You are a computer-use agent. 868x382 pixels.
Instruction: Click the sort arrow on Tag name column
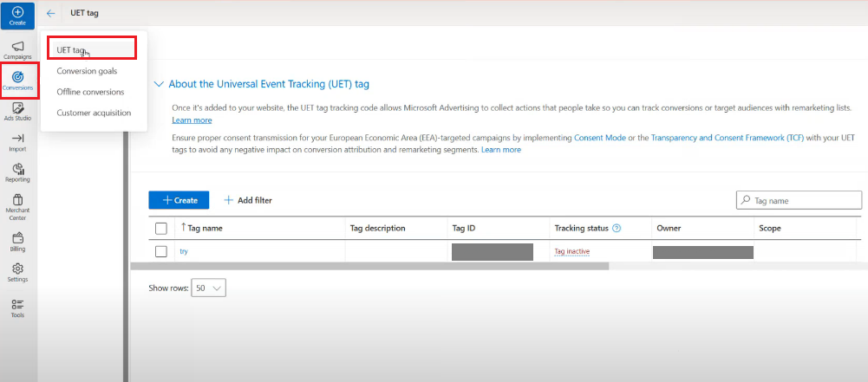pyautogui.click(x=183, y=227)
